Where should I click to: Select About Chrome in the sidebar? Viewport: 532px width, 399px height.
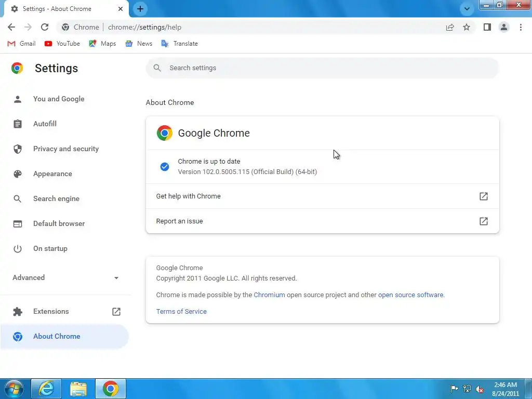tap(64, 336)
